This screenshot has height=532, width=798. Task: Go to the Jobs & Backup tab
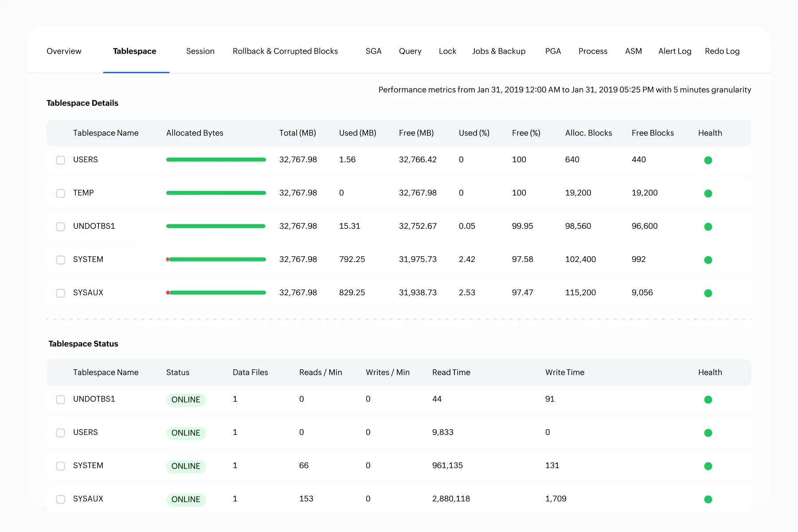[499, 51]
